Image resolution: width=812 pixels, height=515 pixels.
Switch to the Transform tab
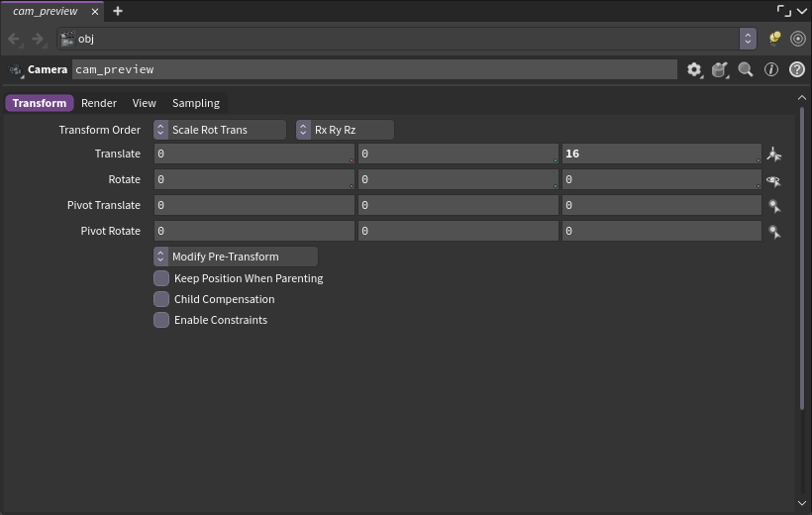pos(40,103)
